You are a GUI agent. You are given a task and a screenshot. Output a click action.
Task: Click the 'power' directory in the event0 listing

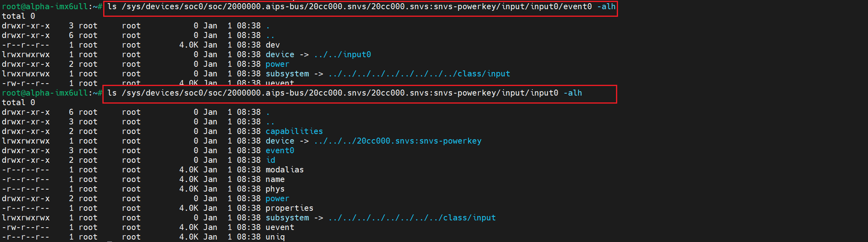(x=277, y=64)
